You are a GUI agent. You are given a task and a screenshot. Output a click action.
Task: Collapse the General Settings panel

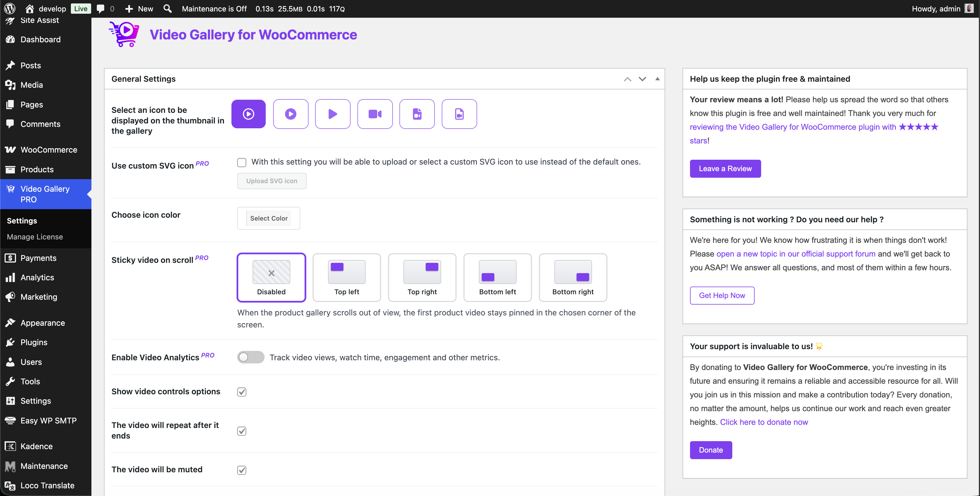pyautogui.click(x=657, y=79)
